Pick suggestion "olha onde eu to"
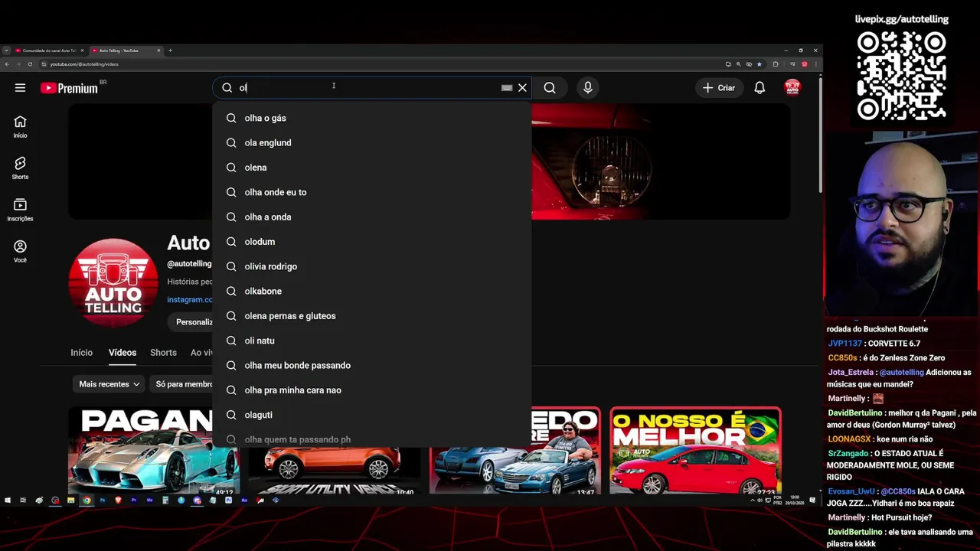Image resolution: width=980 pixels, height=551 pixels. tap(371, 192)
